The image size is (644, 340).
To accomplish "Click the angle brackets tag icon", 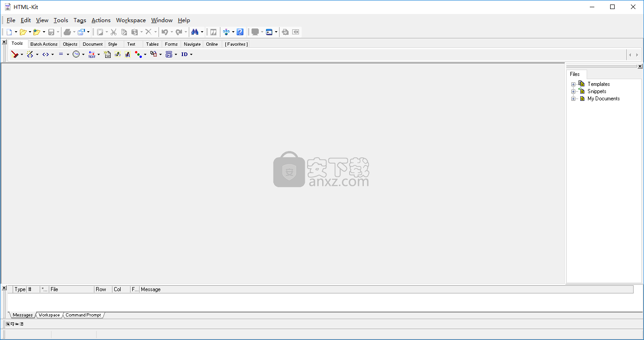I will tap(46, 54).
